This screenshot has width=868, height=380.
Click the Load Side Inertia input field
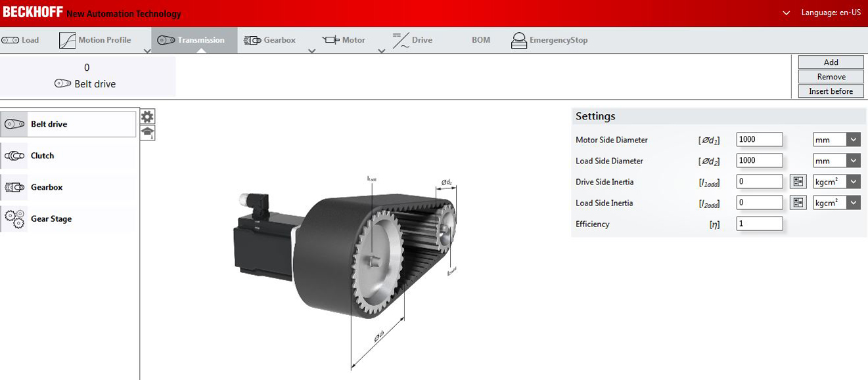pos(760,203)
